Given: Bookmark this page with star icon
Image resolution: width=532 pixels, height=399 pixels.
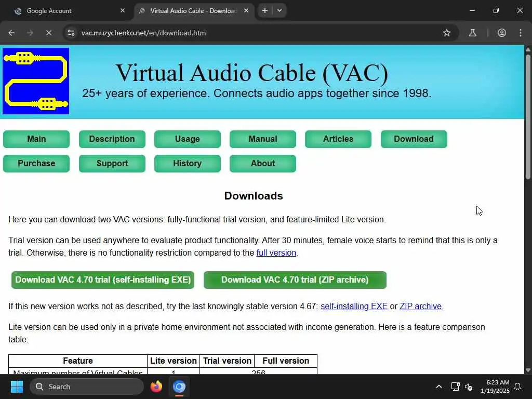Looking at the screenshot, I should (447, 33).
